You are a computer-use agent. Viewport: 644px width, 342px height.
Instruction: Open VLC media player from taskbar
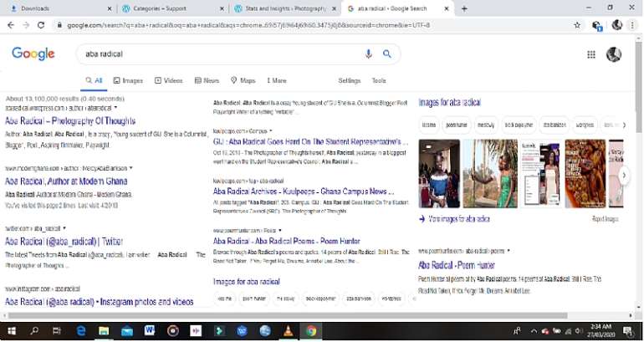tap(289, 331)
